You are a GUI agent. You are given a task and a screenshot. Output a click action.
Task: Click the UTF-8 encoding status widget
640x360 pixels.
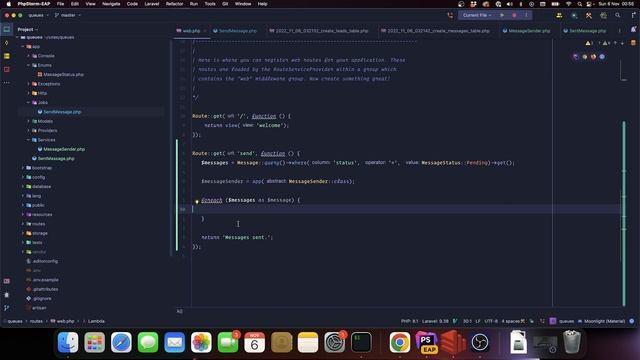tap(491, 321)
